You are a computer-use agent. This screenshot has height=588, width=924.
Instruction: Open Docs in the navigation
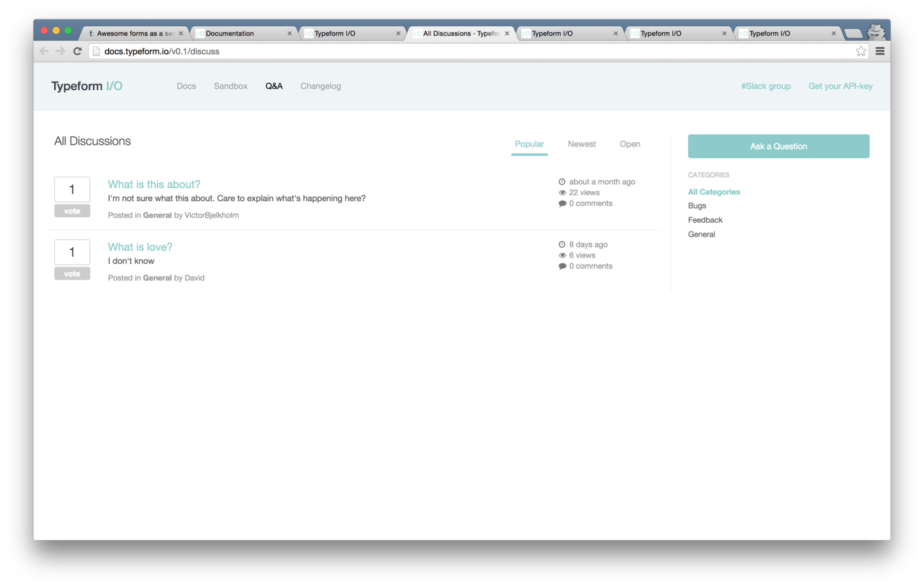point(186,86)
